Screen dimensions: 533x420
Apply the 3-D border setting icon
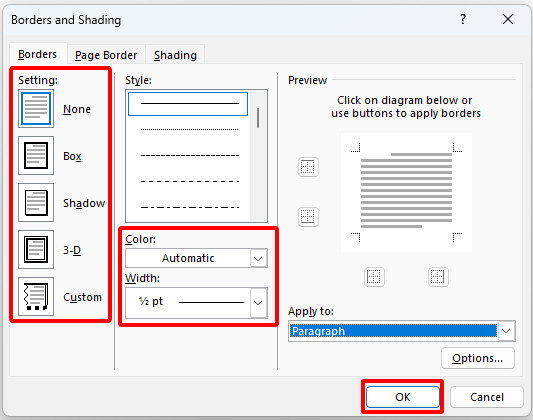tap(36, 249)
